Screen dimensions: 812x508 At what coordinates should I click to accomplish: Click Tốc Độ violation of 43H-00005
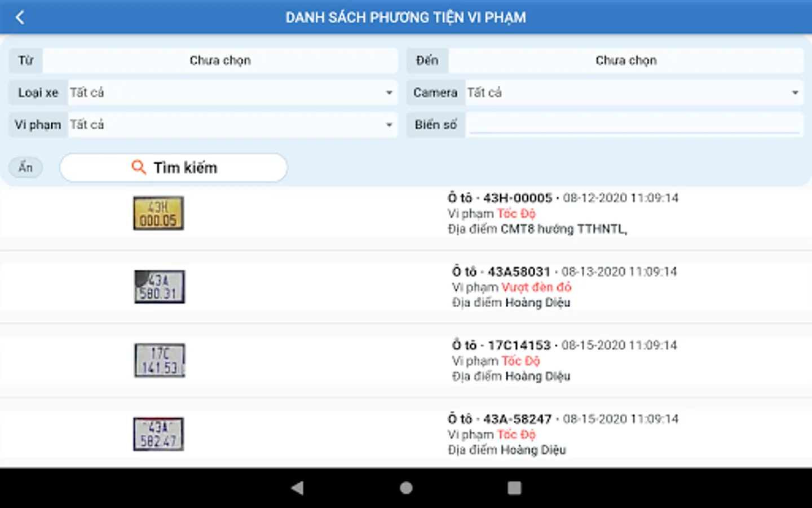click(x=516, y=214)
